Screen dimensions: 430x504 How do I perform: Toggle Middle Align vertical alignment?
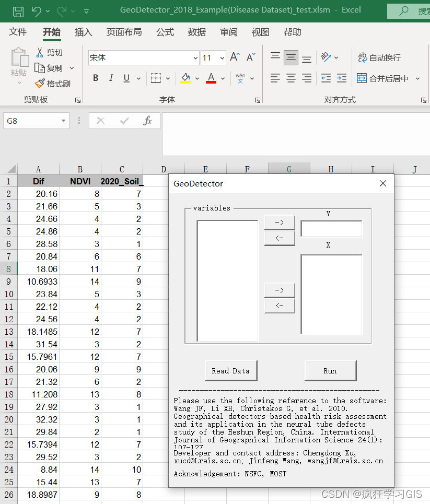[290, 57]
